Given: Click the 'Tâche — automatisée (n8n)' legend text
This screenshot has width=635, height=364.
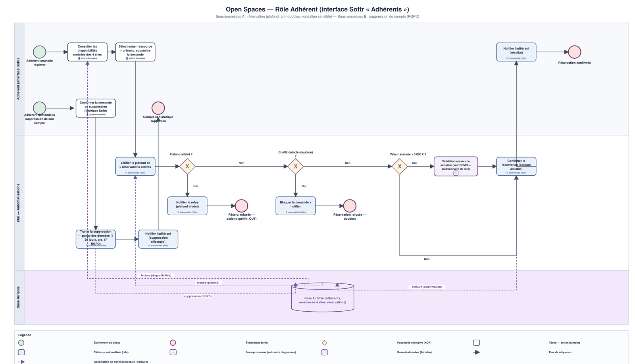Looking at the screenshot, I should pos(111,352).
